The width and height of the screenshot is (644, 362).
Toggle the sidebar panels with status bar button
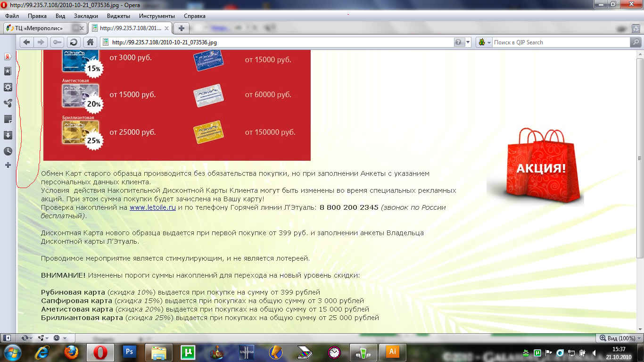(7, 338)
